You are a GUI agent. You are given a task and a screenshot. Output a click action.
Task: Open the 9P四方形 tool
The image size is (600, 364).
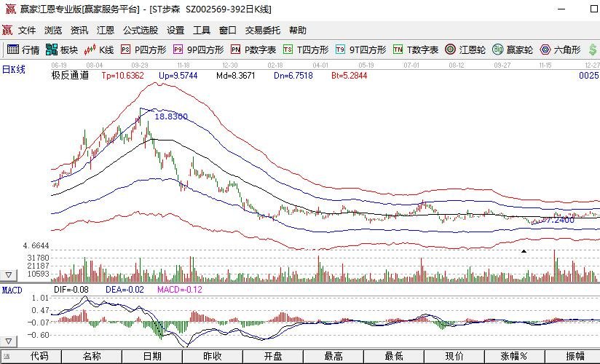(198, 50)
